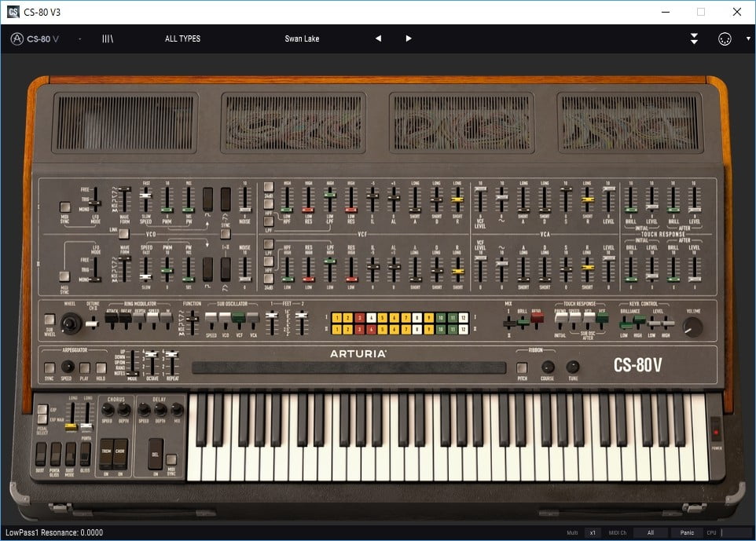The height and width of the screenshot is (541, 756).
Task: Click the arpeggiator Speed knob
Action: click(67, 367)
